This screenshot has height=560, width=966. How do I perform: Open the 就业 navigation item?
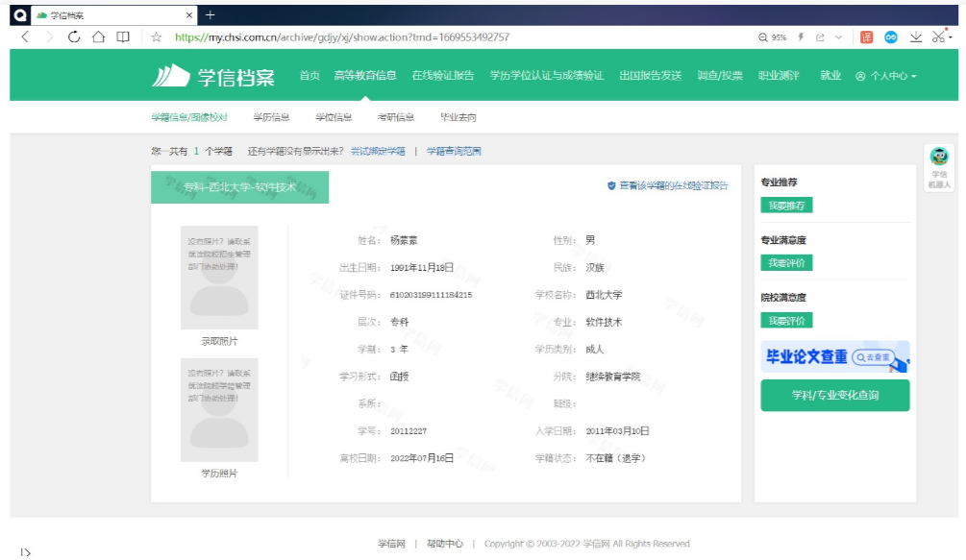coord(830,75)
